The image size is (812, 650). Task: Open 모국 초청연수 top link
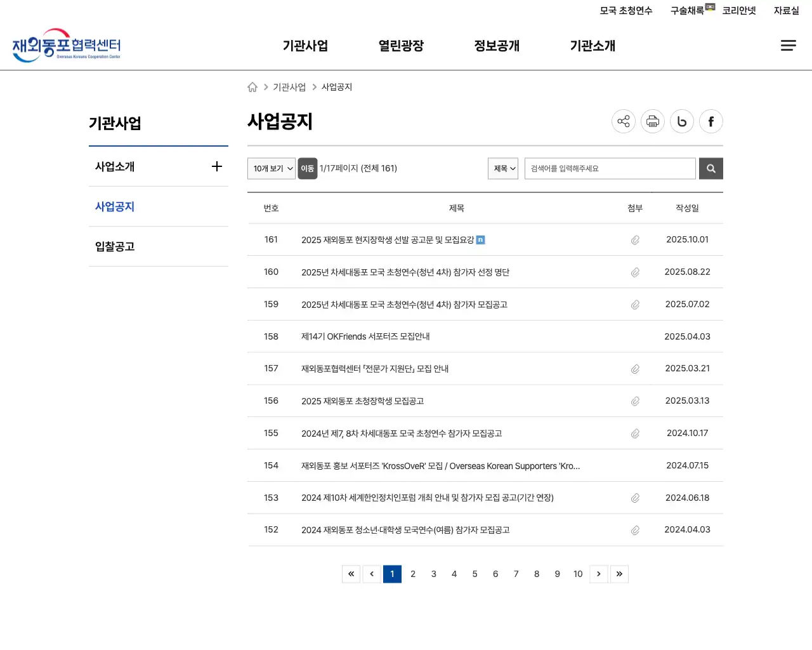[x=626, y=11]
